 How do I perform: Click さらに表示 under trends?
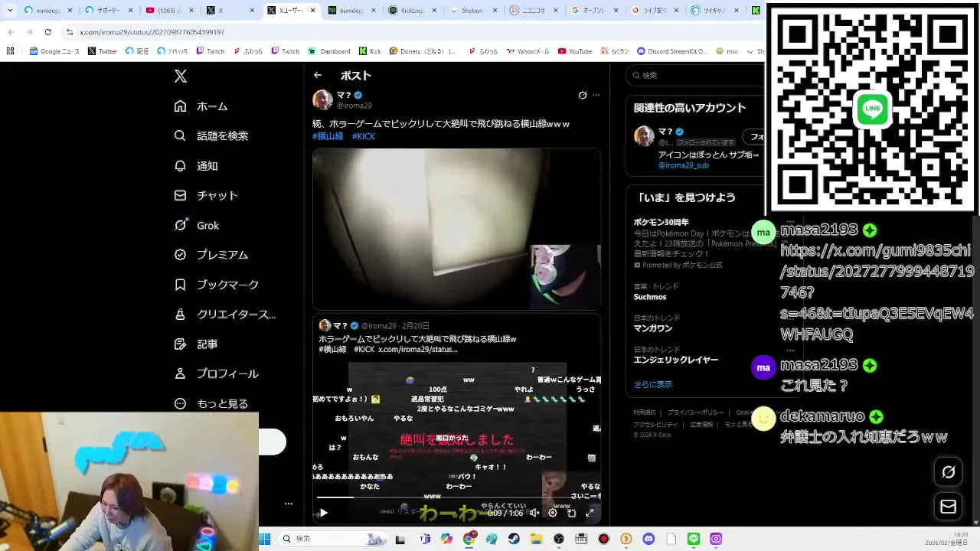point(653,384)
